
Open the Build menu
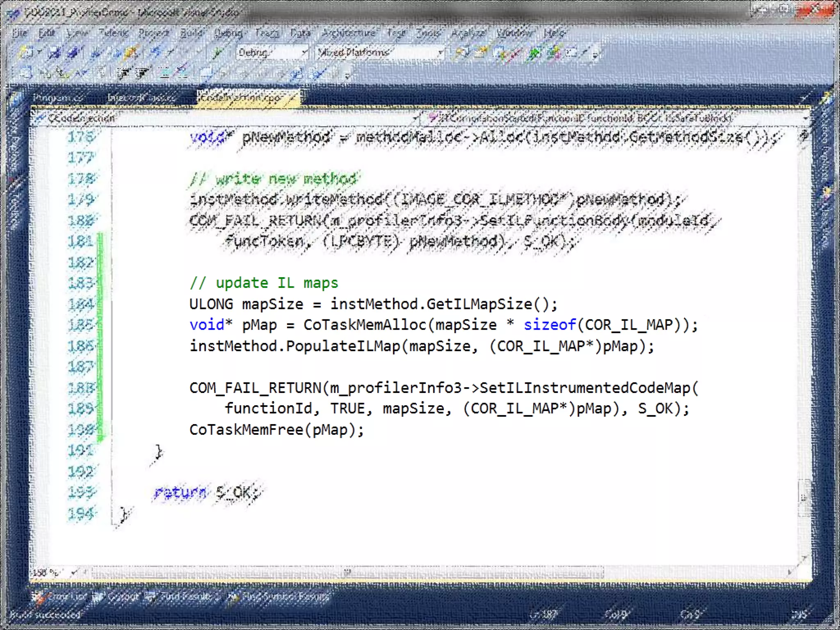(191, 33)
